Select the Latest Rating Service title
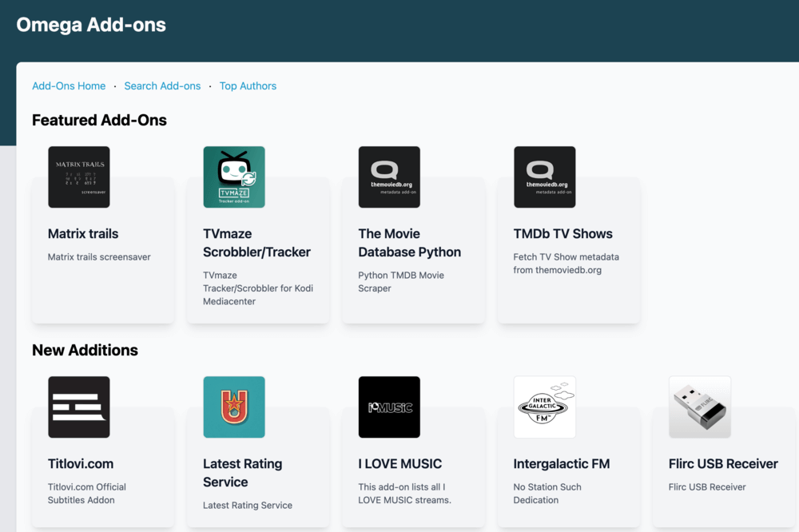799x532 pixels. (x=243, y=473)
